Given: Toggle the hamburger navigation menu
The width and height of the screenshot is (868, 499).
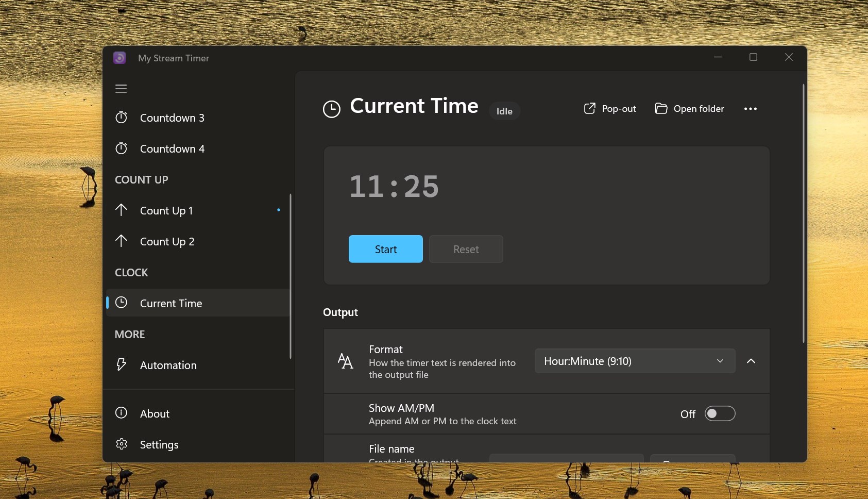Looking at the screenshot, I should tap(121, 89).
